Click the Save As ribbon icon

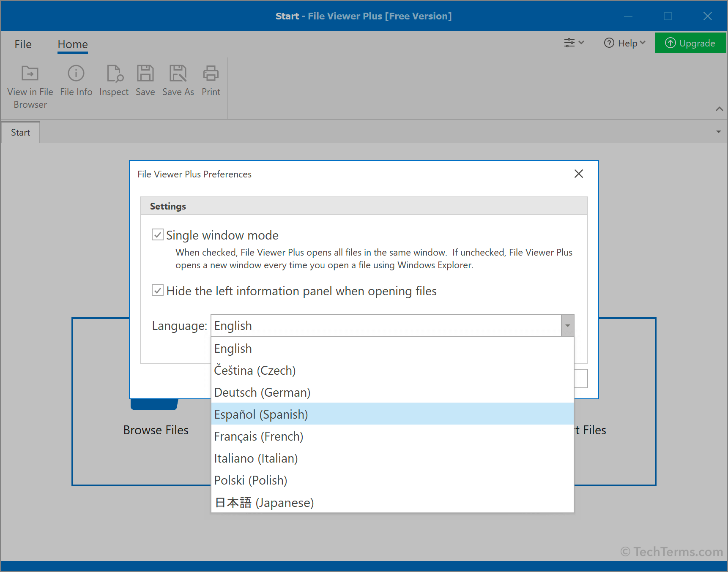tap(178, 74)
